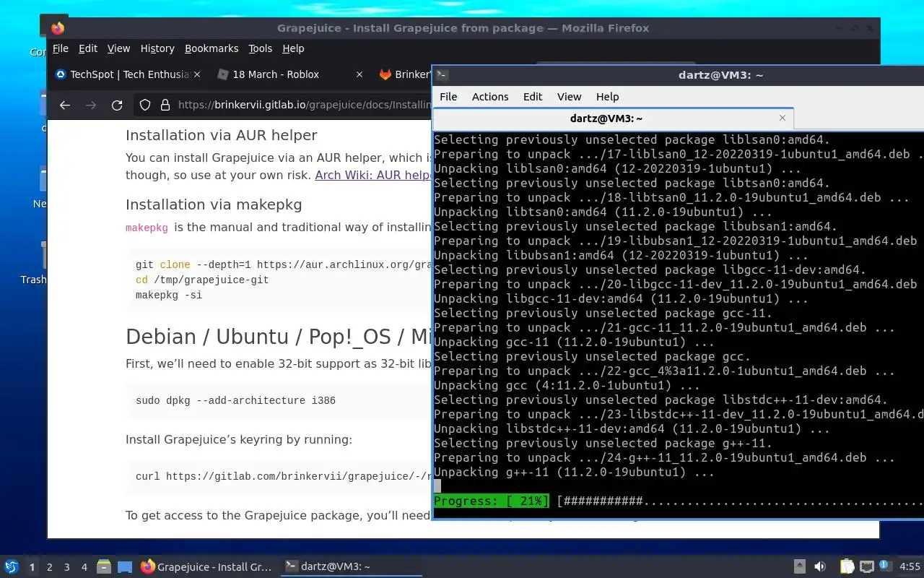The height and width of the screenshot is (578, 924).
Task: Open the terminal Edit menu
Action: [x=533, y=97]
